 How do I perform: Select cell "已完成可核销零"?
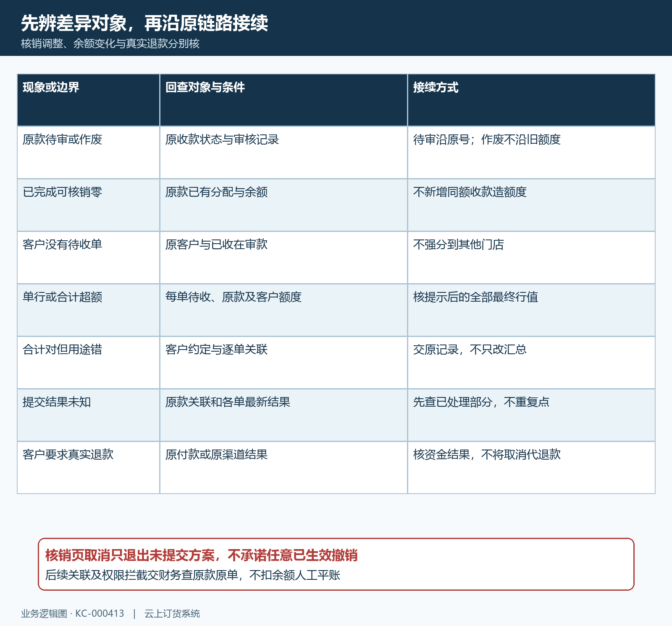point(88,205)
